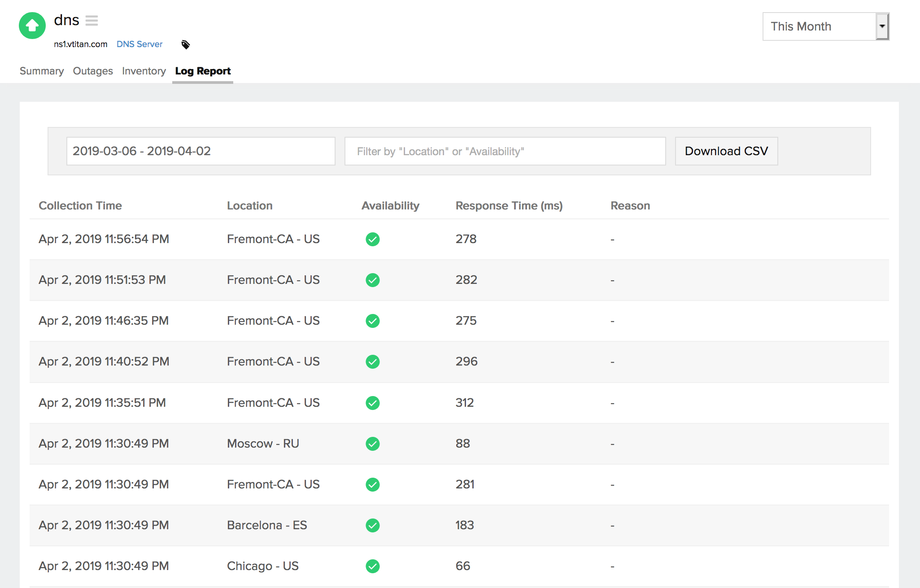Go to the Inventory tab
920x588 pixels.
(x=144, y=71)
